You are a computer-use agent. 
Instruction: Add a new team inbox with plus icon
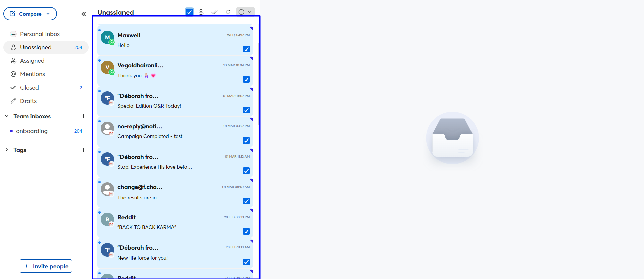(83, 116)
